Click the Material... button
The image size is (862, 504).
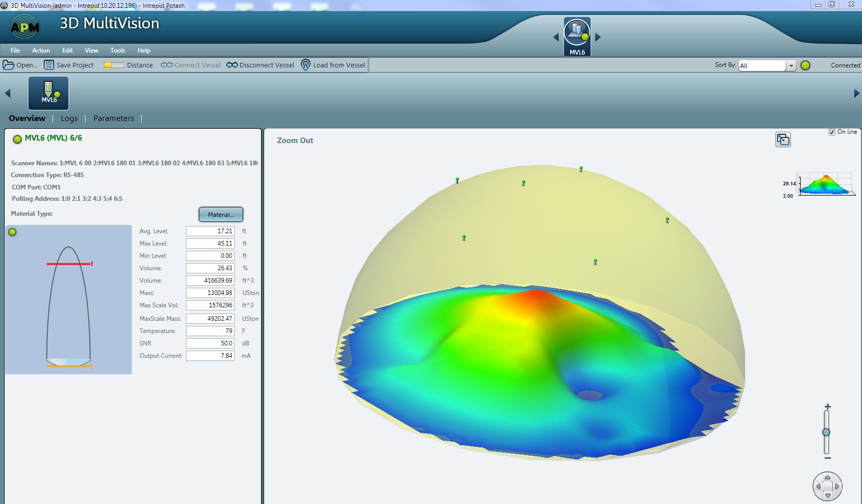[x=221, y=215]
